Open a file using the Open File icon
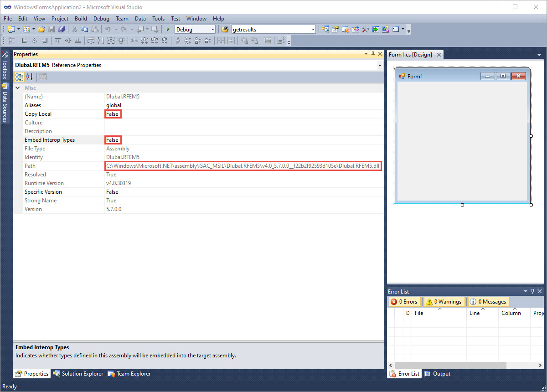The image size is (547, 392). point(41,29)
